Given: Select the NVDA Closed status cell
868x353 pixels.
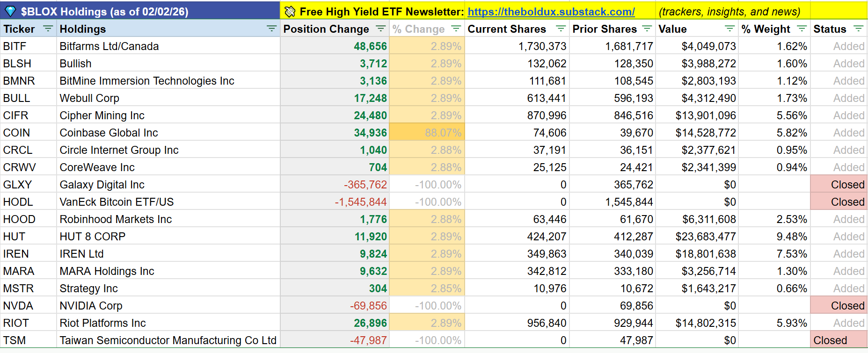Looking at the screenshot, I should point(839,305).
